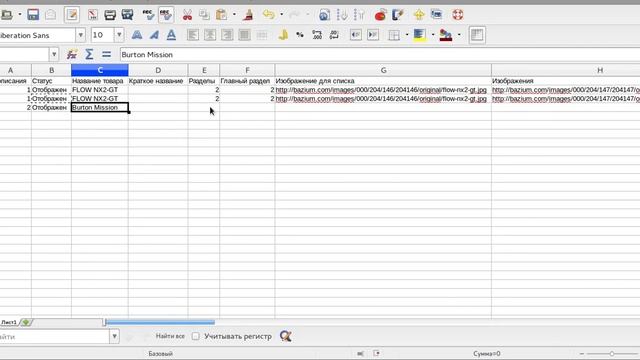Click the Sum sigma icon
This screenshot has width=640, height=360.
coord(89,55)
